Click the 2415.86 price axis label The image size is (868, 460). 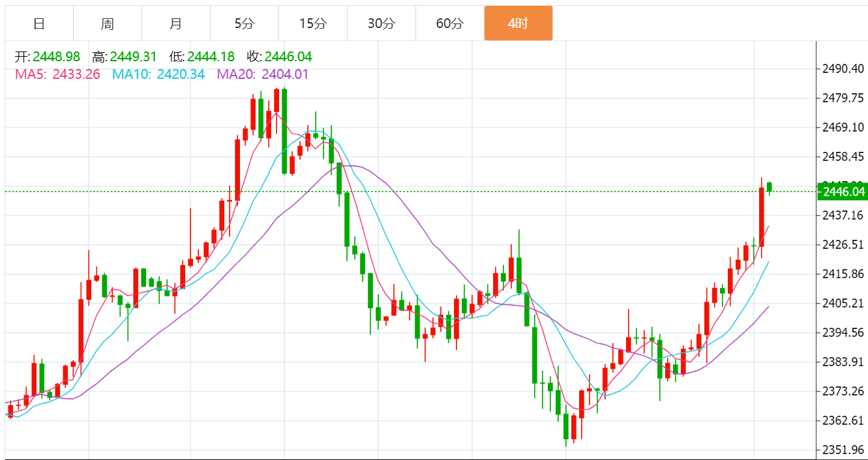click(843, 274)
